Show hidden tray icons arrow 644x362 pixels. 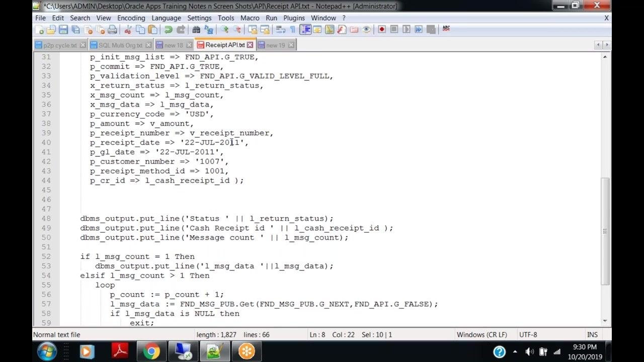[x=515, y=352]
